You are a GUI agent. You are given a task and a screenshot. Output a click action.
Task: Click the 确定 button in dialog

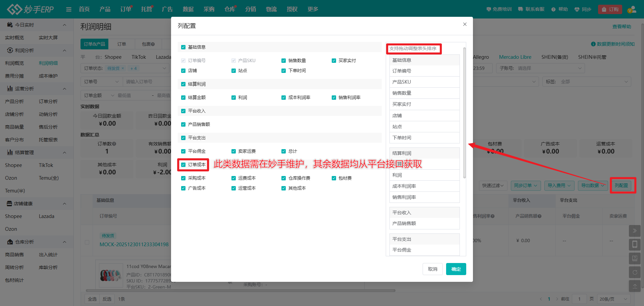tap(456, 269)
